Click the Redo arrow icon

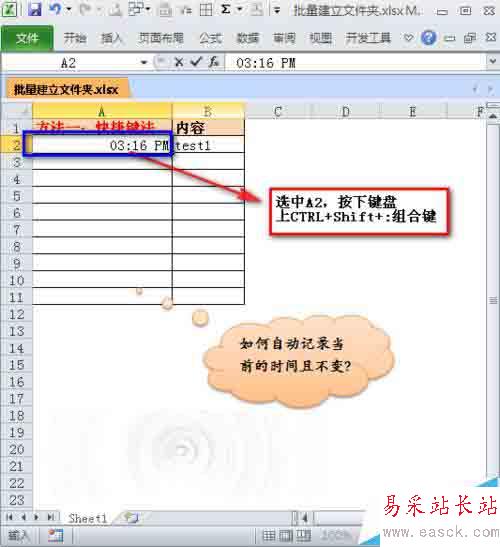[85, 9]
